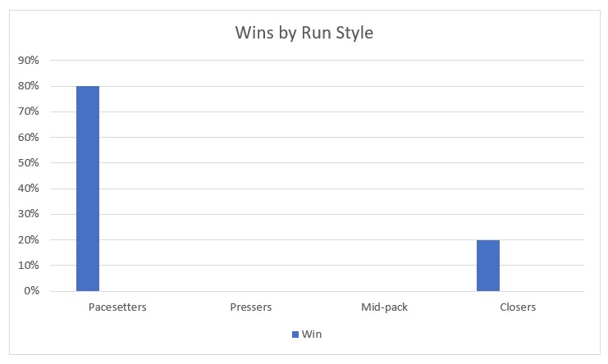Select the blue Closers bar
608x364 pixels.
click(488, 266)
